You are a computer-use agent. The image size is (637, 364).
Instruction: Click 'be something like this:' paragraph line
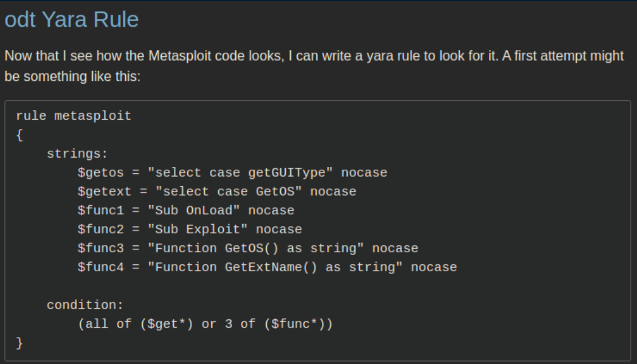72,76
